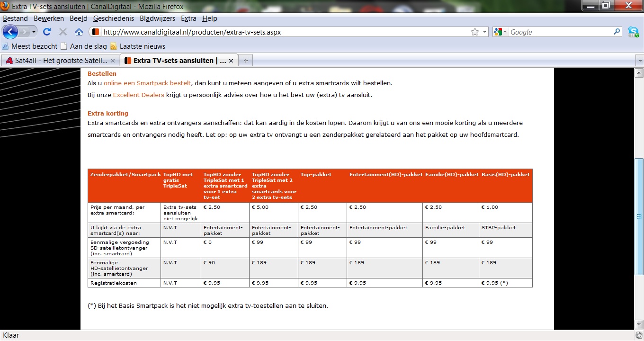Viewport: 644px width, 341px height.
Task: Click the Familie-pakket cell
Action: tap(451, 230)
